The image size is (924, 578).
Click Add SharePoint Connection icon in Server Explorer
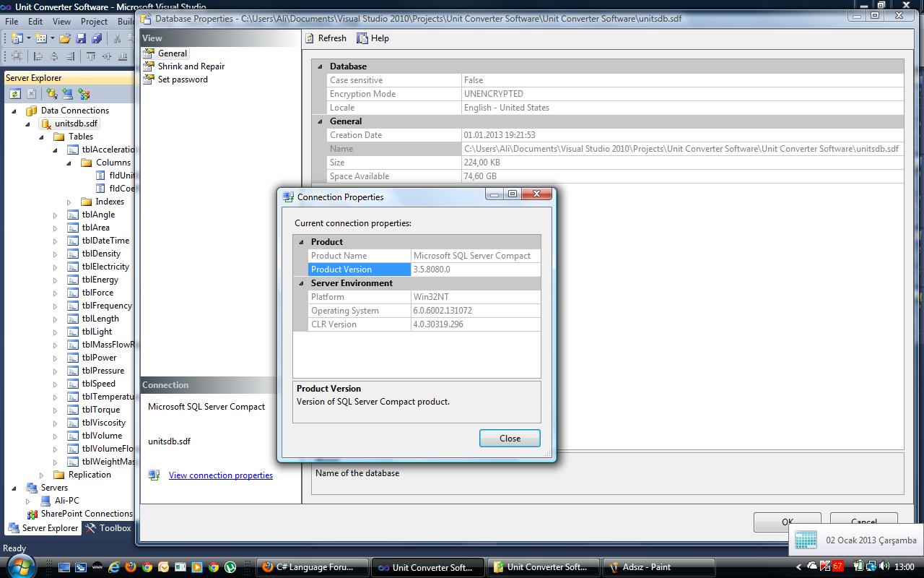point(84,94)
